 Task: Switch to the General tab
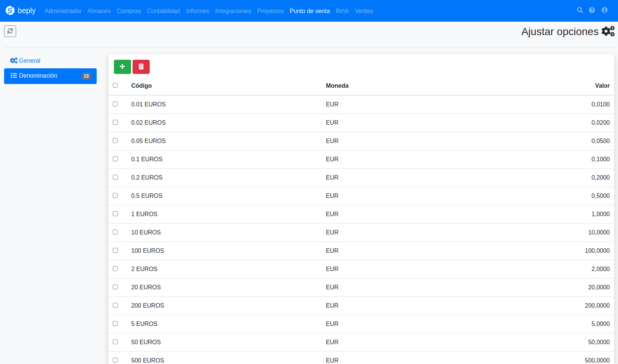[25, 60]
